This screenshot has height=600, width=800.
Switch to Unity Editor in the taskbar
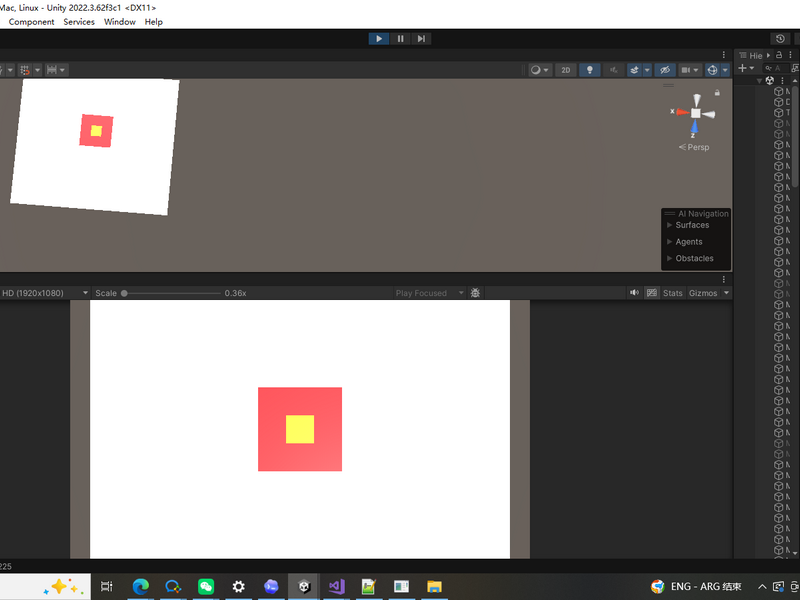click(x=304, y=586)
